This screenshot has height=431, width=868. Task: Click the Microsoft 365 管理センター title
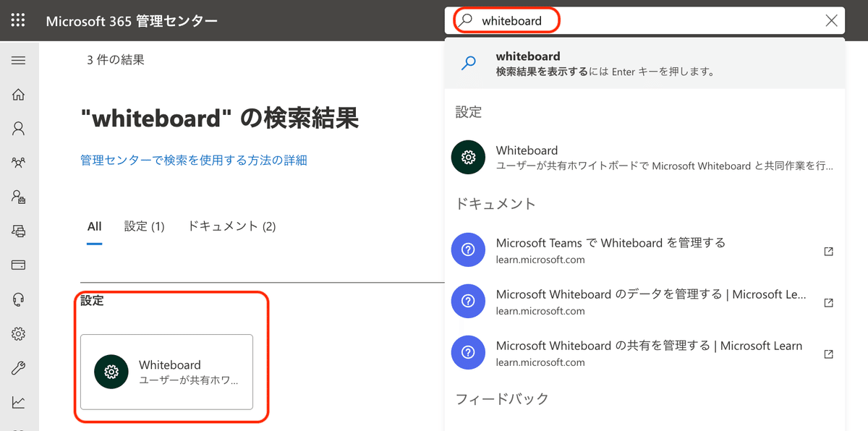(x=132, y=21)
